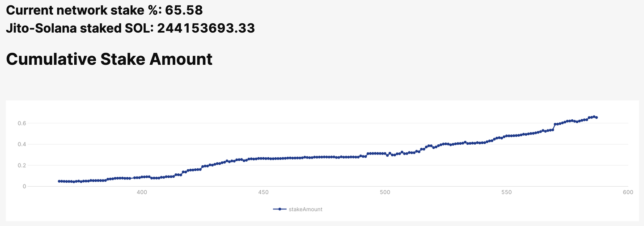The width and height of the screenshot is (644, 226).
Task: Select the 600 label on the x-axis
Action: click(627, 193)
